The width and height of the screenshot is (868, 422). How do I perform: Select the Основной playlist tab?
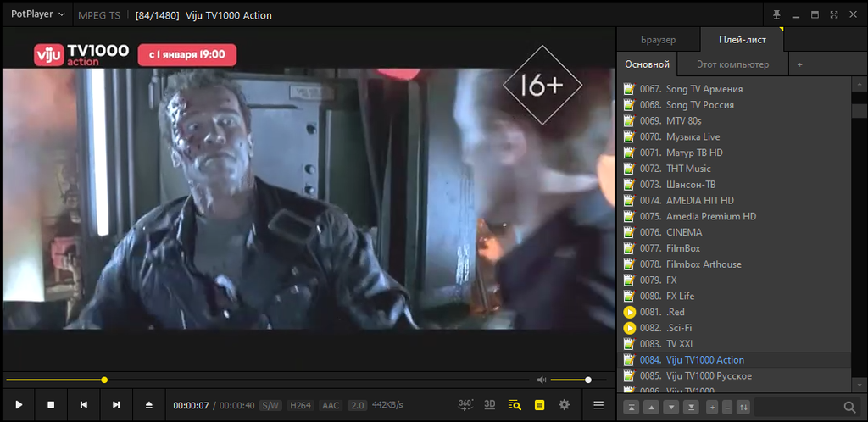point(647,64)
